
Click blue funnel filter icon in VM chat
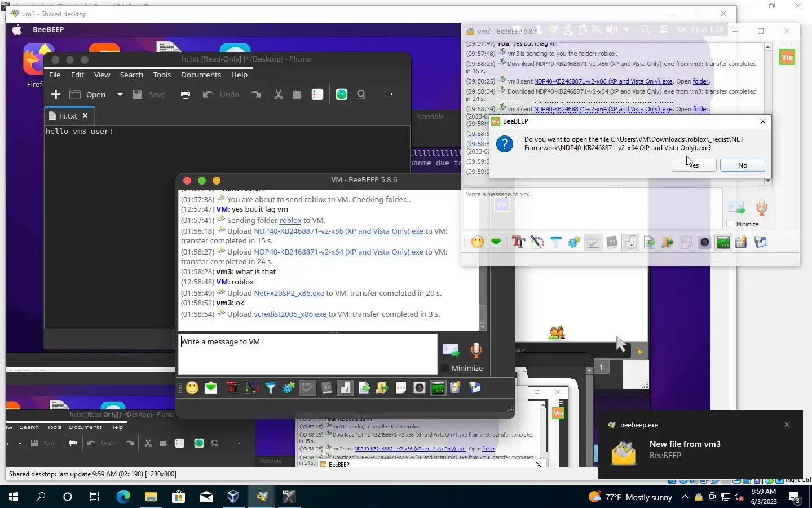(271, 388)
